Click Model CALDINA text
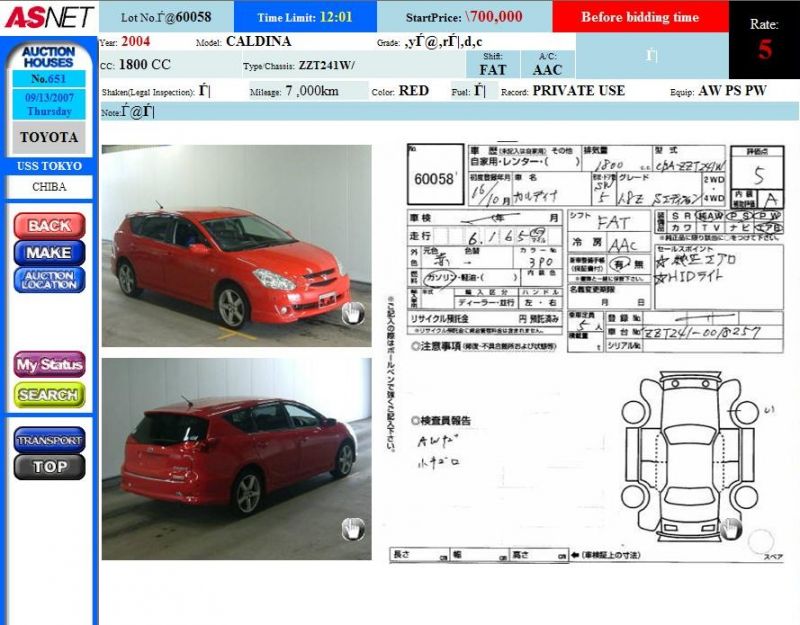800x625 pixels. (x=259, y=41)
